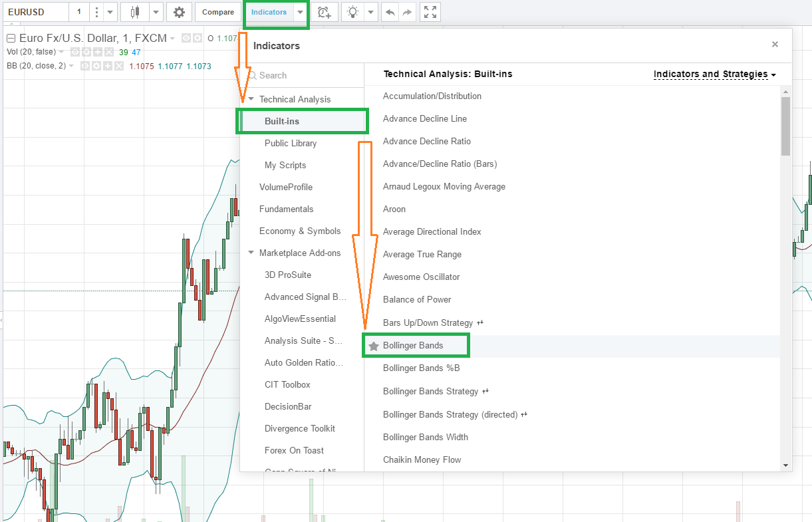
Task: Open the chart style dropdown arrow
Action: [x=156, y=12]
